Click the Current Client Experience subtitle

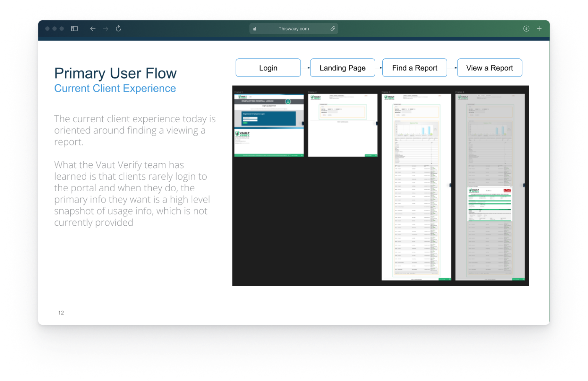pyautogui.click(x=115, y=88)
